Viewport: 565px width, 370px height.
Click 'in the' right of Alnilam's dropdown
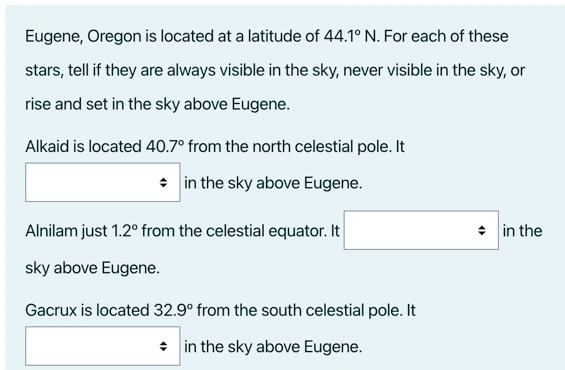(x=522, y=231)
